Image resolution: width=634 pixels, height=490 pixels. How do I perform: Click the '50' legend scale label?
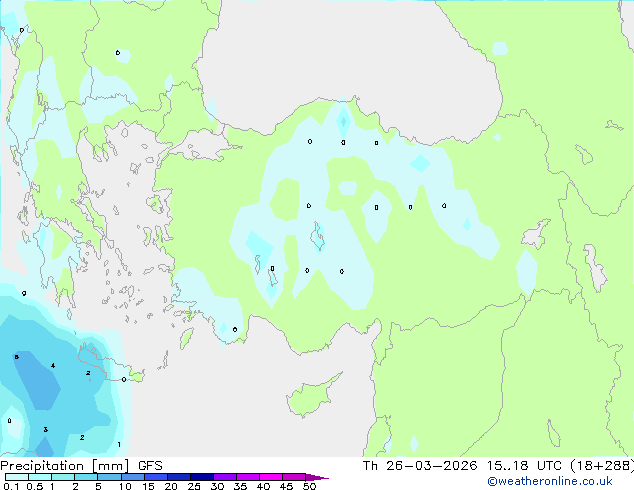click(x=309, y=486)
